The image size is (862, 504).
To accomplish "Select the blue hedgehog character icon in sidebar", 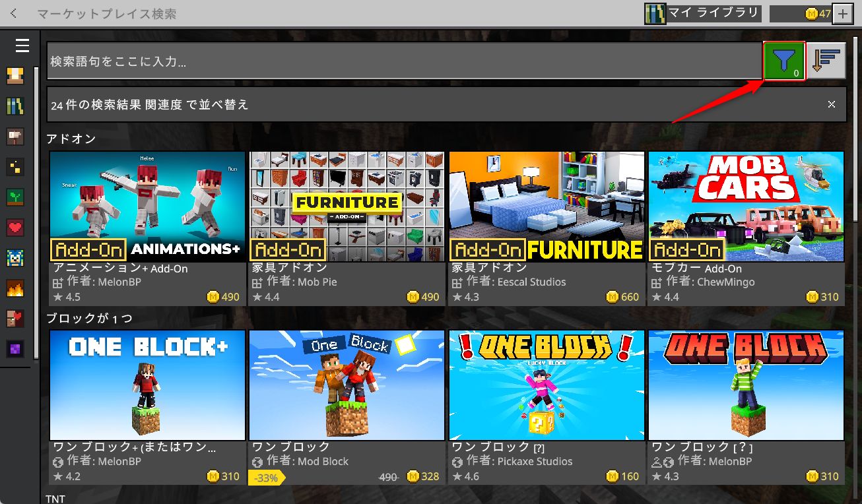I will point(15,258).
